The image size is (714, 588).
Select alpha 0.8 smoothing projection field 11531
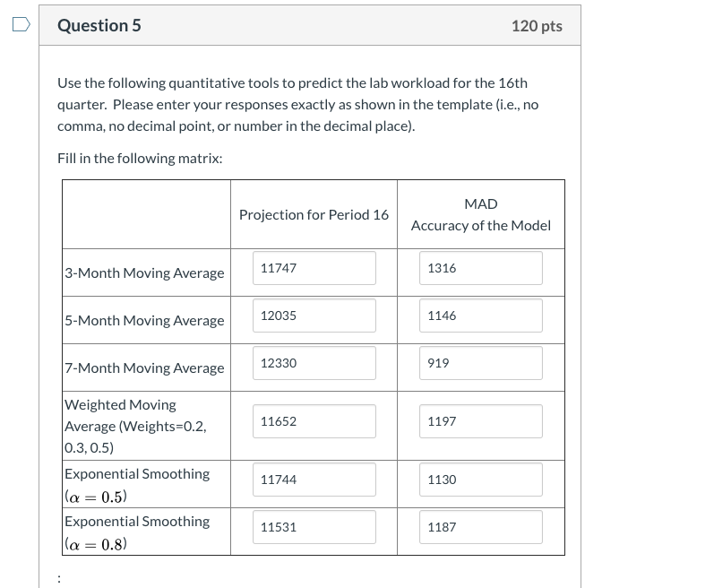[314, 527]
